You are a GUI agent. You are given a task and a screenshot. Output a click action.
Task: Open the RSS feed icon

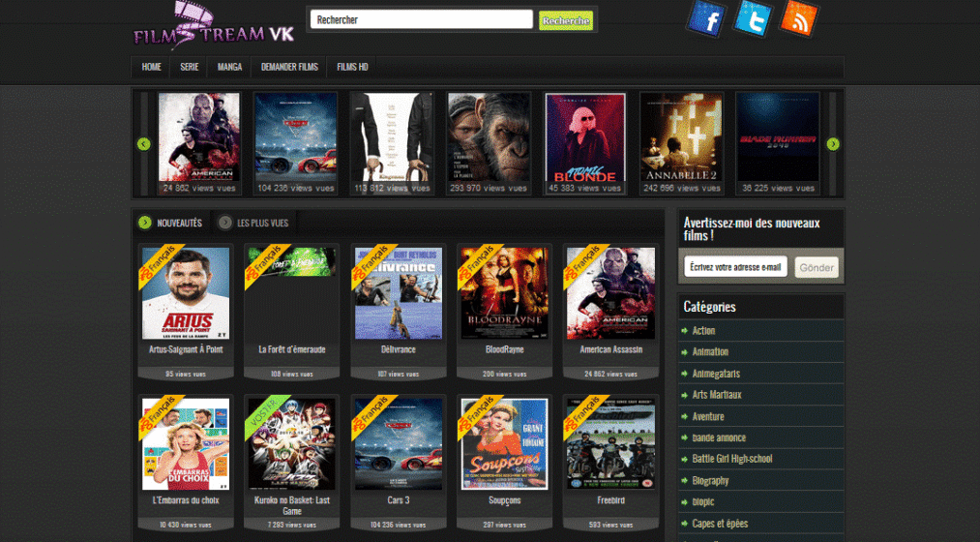(x=799, y=17)
